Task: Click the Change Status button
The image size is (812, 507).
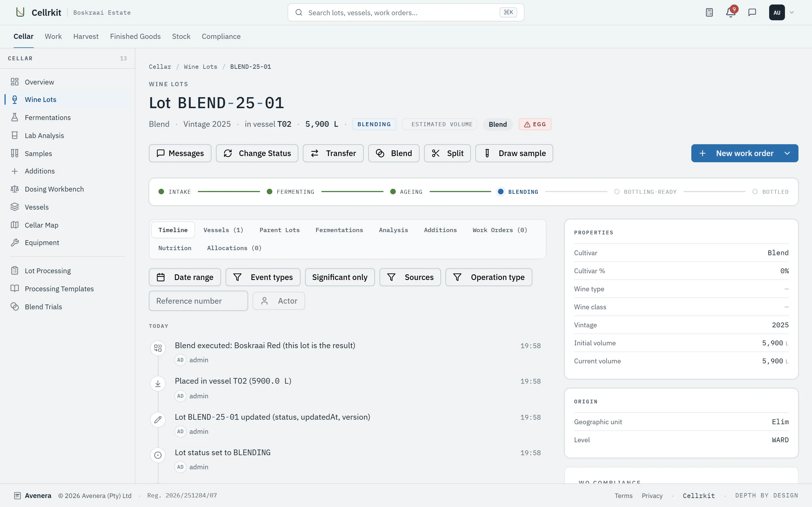Action: coord(257,153)
